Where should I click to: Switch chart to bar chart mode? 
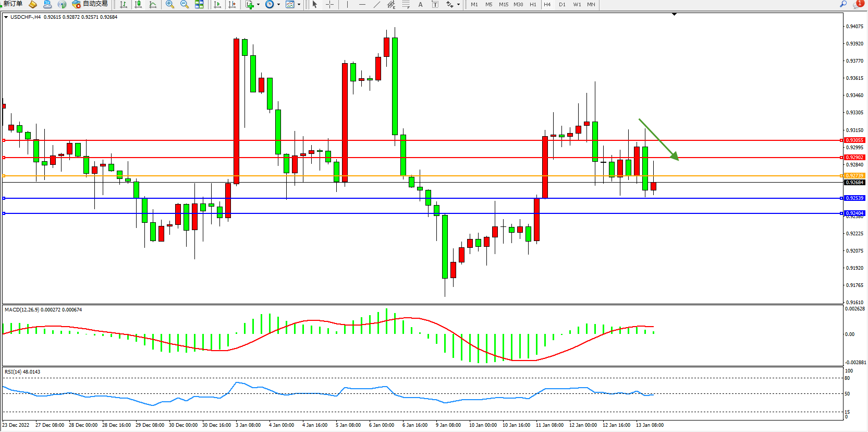[x=124, y=4]
